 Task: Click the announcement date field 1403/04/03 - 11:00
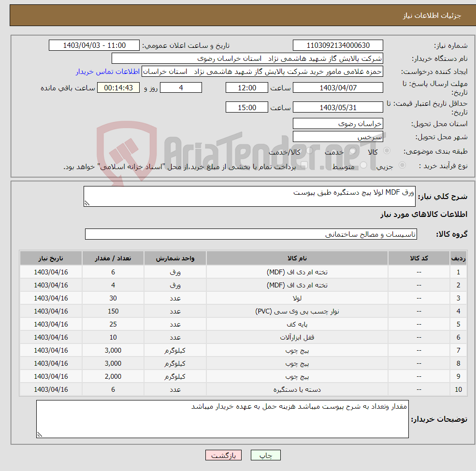click(x=94, y=45)
